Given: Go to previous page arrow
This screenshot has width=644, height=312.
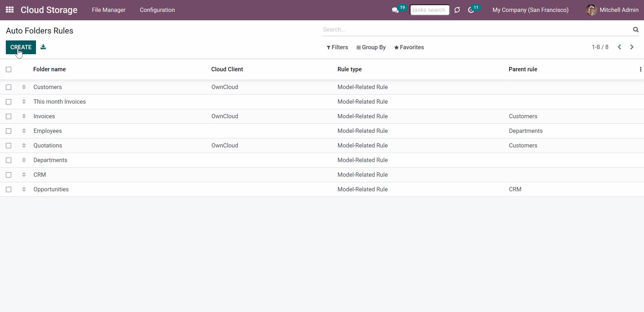Looking at the screenshot, I should click(620, 47).
